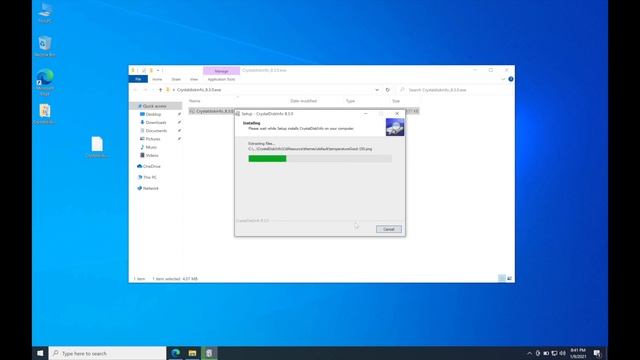Open the Explorer recent locations dropdown
The width and height of the screenshot is (640, 360).
point(153,90)
